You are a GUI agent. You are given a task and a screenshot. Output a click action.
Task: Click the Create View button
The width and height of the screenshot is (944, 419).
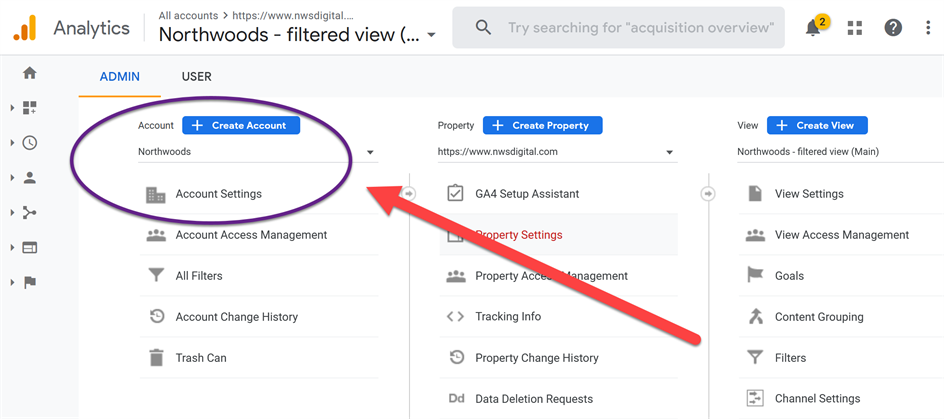(817, 125)
